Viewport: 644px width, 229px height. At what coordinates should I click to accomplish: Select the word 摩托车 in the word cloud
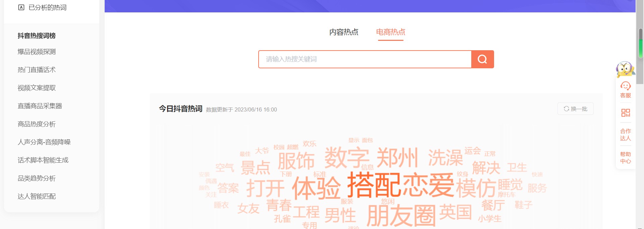507,195
